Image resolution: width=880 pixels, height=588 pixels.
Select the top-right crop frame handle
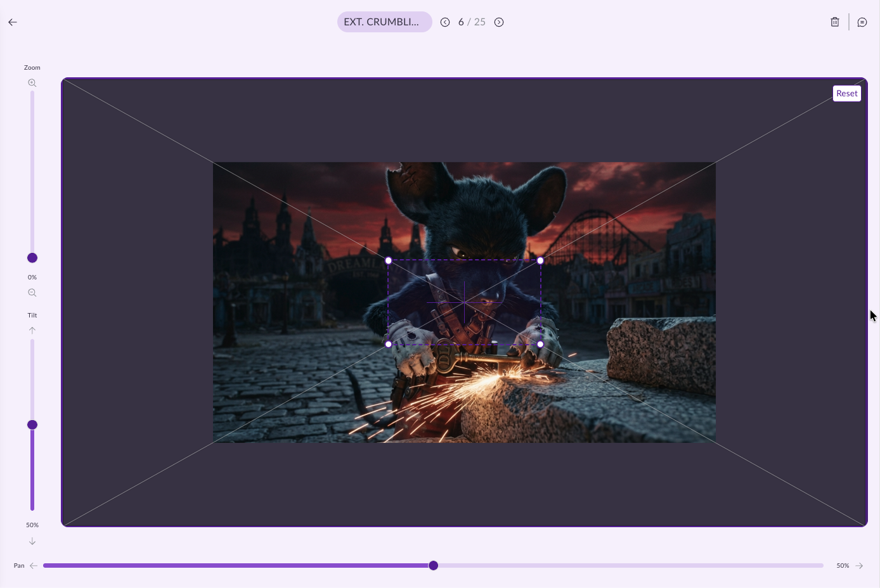tap(540, 260)
